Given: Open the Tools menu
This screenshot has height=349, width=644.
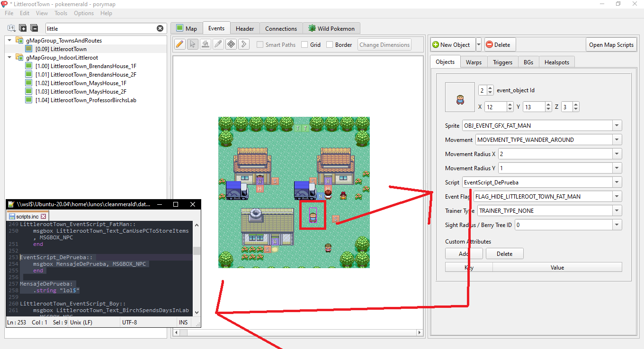Looking at the screenshot, I should (61, 13).
